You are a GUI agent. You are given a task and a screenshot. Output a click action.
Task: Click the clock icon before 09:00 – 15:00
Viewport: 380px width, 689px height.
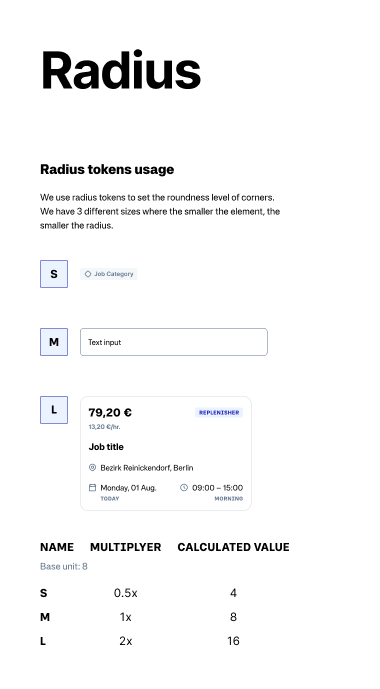pos(184,487)
